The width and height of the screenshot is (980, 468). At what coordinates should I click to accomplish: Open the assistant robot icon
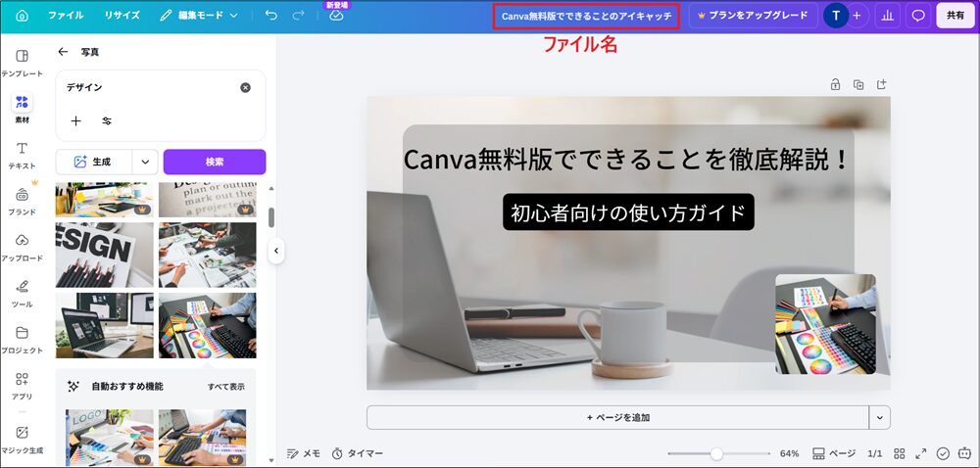[964, 453]
